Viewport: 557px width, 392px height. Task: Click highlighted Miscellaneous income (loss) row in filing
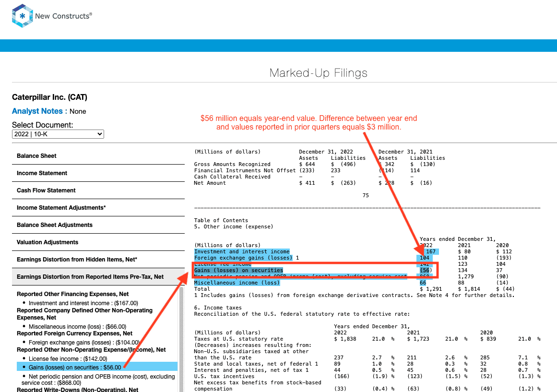(237, 283)
